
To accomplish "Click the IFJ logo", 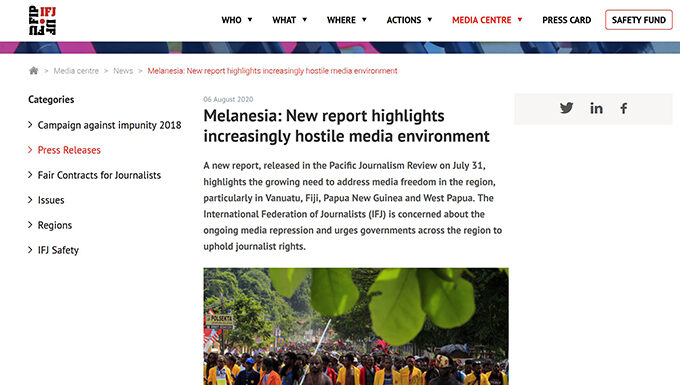I will tap(42, 20).
